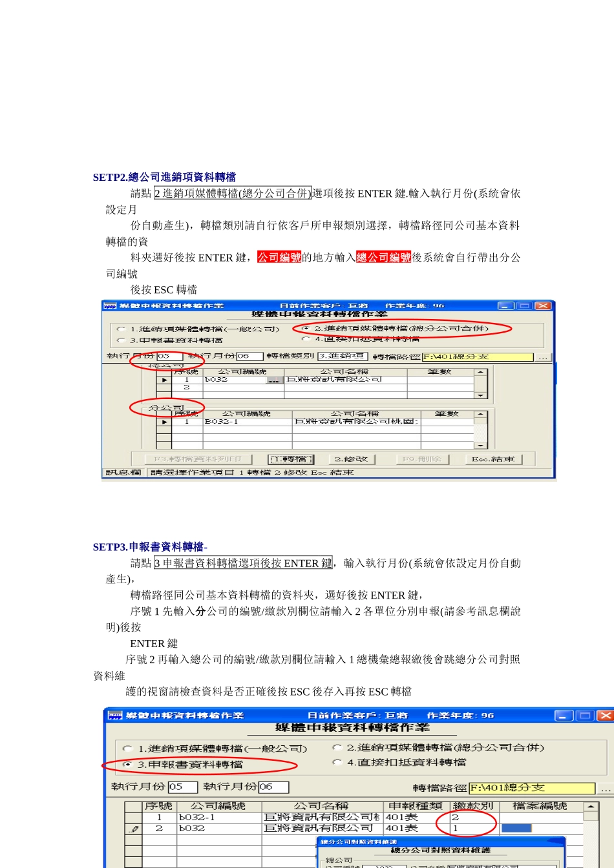This screenshot has height=868, width=614.
Task: Click the 總公司 table's scroll-up arrow
Action: pyautogui.click(x=480, y=372)
